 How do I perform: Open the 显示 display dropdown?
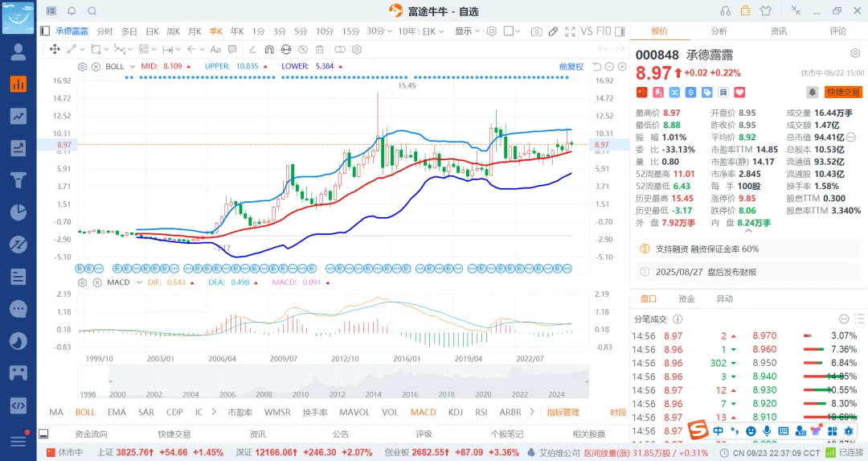pos(467,31)
